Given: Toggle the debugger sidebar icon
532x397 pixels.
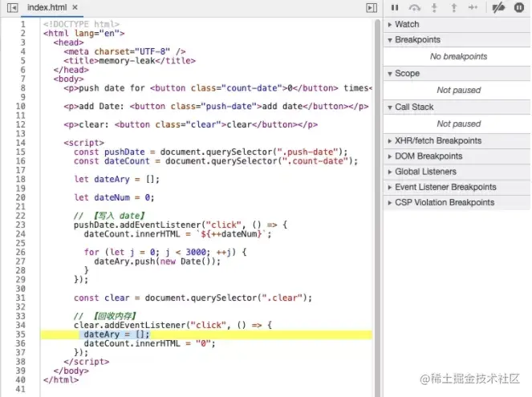Looking at the screenshot, I should pyautogui.click(x=372, y=7).
